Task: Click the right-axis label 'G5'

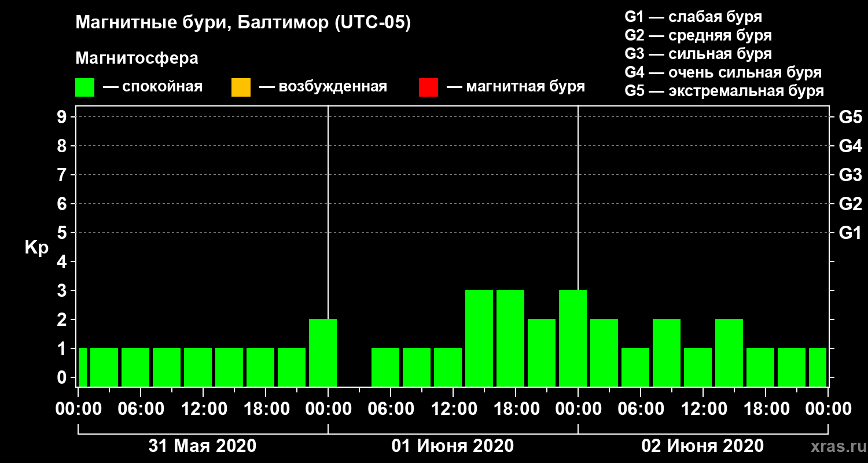Action: [x=850, y=117]
